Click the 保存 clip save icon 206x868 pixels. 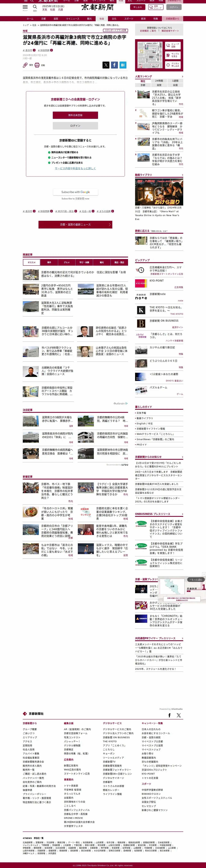26,65
